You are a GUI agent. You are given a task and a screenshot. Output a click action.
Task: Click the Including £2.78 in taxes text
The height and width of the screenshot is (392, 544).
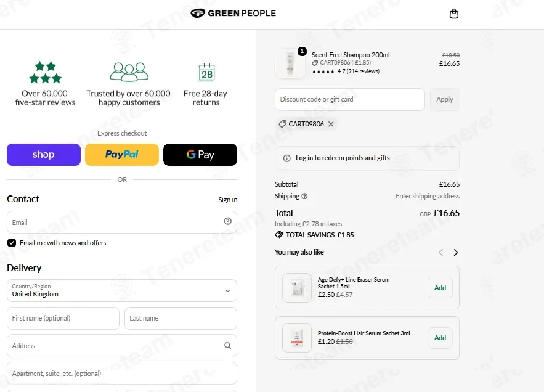click(308, 224)
